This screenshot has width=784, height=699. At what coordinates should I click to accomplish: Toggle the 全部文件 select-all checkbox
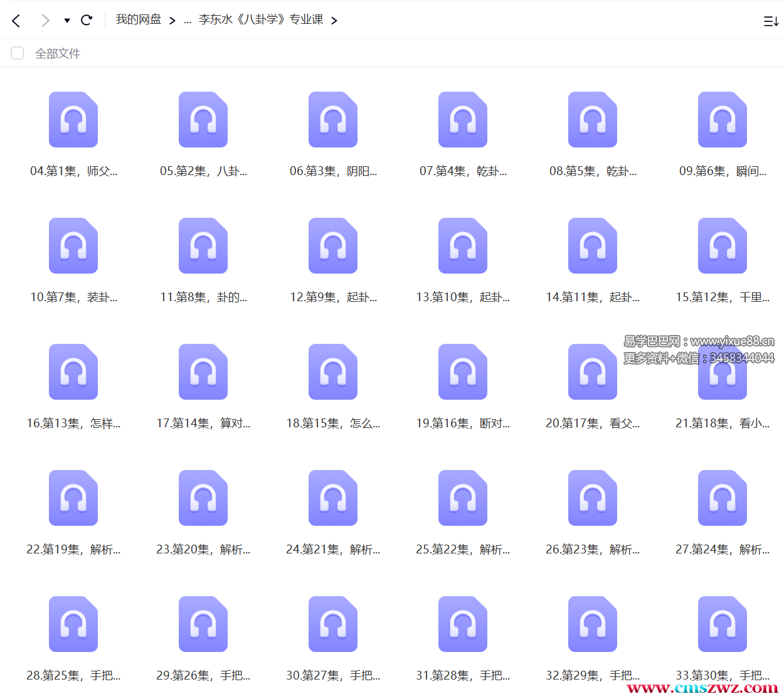point(18,53)
